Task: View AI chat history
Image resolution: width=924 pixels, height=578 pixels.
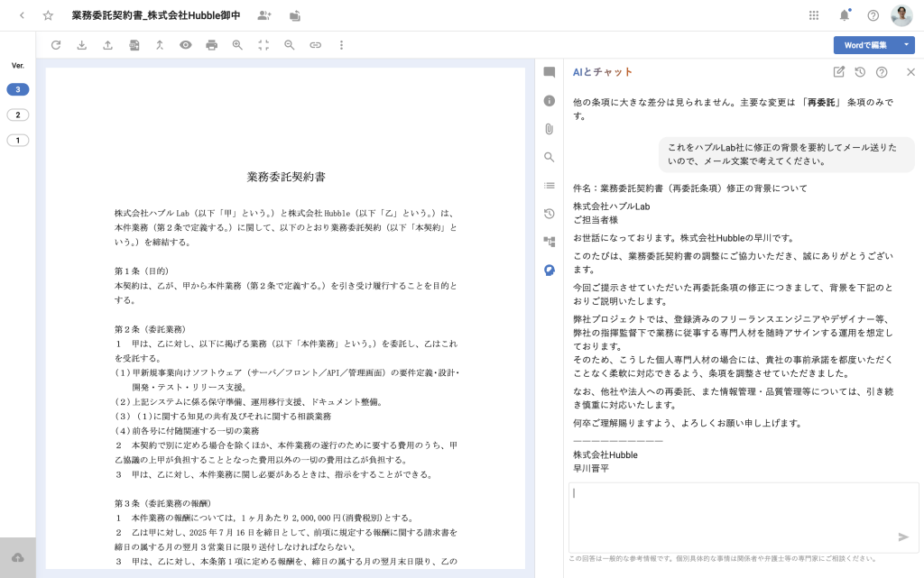Action: point(860,72)
